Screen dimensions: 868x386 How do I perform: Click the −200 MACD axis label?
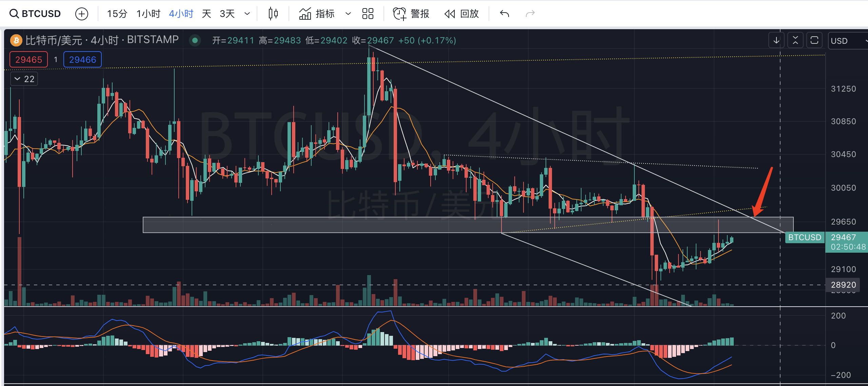pos(841,375)
